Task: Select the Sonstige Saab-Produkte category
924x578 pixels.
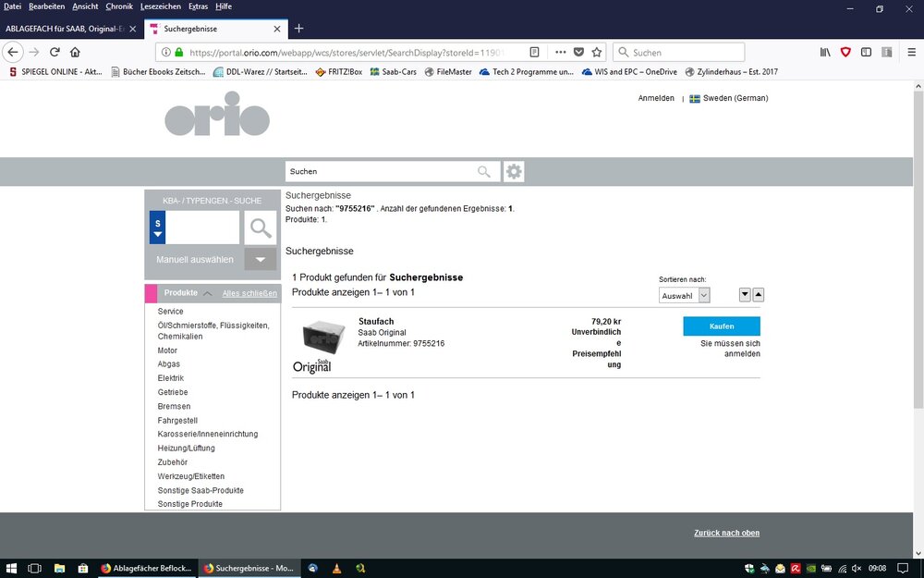Action: click(x=201, y=490)
